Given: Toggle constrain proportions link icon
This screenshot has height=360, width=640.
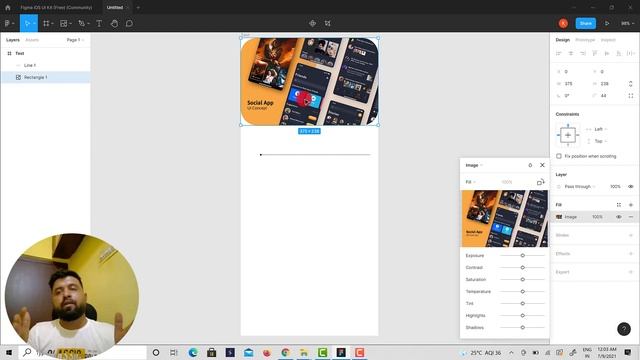Looking at the screenshot, I should point(631,84).
